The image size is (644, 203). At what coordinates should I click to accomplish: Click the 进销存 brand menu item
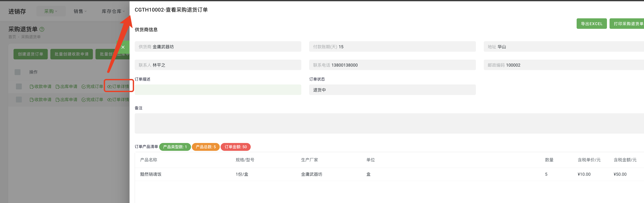point(17,11)
